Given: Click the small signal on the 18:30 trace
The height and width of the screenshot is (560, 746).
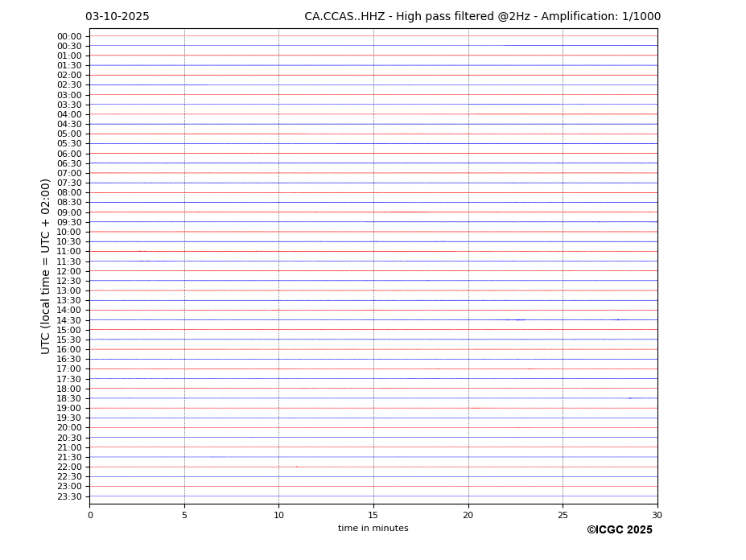Looking at the screenshot, I should point(629,398).
